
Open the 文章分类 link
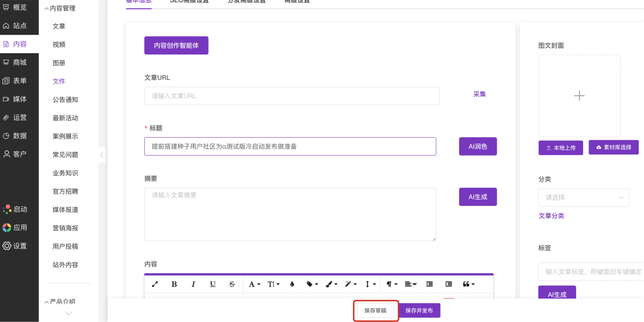551,216
